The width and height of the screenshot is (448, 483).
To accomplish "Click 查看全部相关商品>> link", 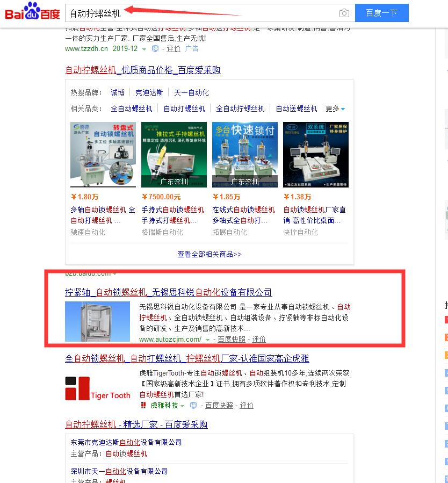I will [209, 255].
